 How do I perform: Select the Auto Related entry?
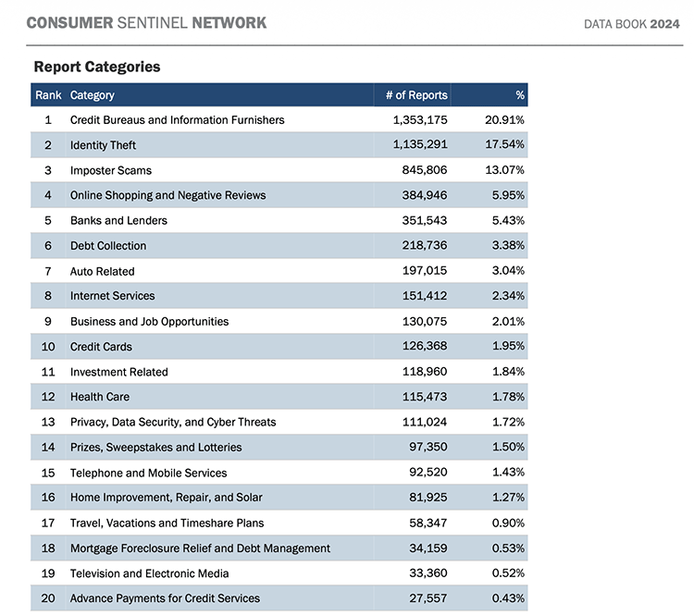(x=102, y=271)
